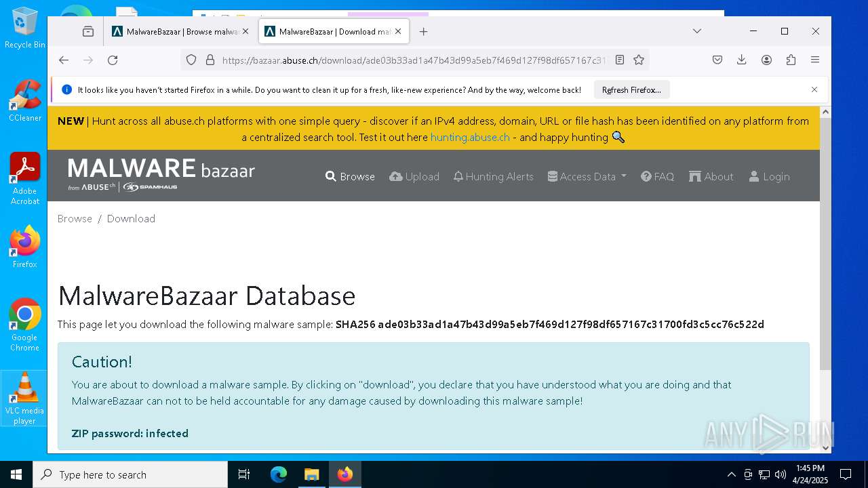Open the hunting.abuse.ch link
The height and width of the screenshot is (488, 868).
coord(470,137)
